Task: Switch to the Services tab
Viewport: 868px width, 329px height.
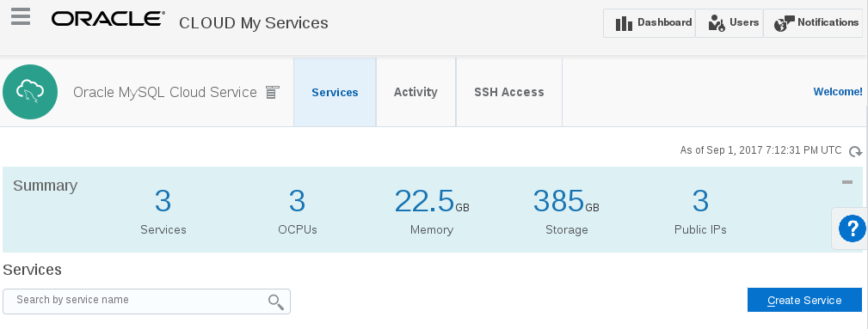Action: [x=335, y=92]
